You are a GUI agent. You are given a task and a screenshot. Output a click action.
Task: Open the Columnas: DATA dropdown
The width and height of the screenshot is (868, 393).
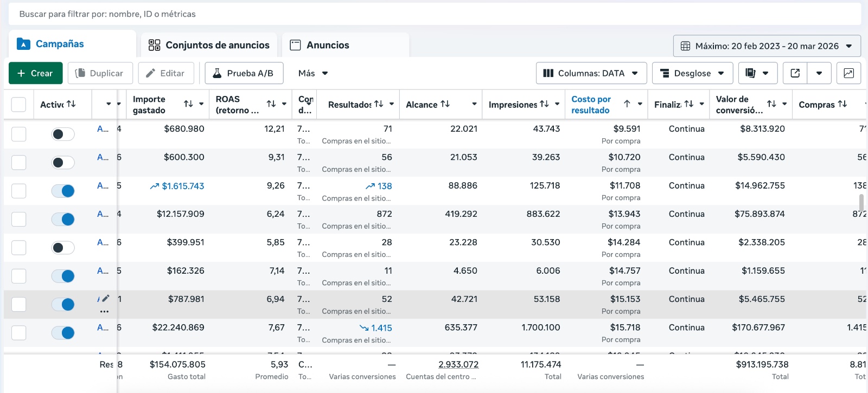click(x=591, y=73)
